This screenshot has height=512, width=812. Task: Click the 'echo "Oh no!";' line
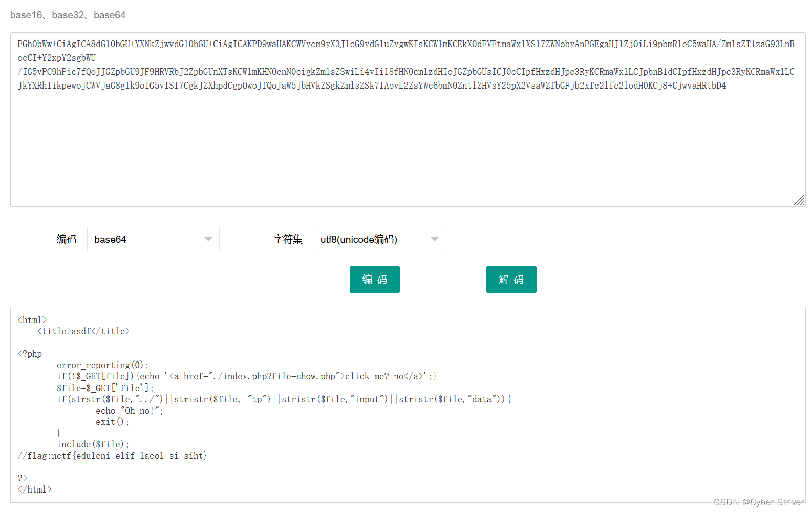[x=130, y=411]
